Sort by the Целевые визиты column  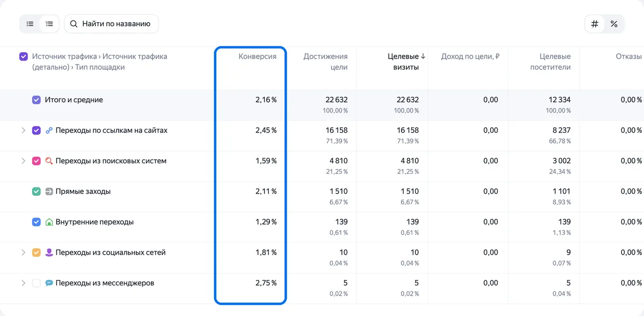[406, 62]
